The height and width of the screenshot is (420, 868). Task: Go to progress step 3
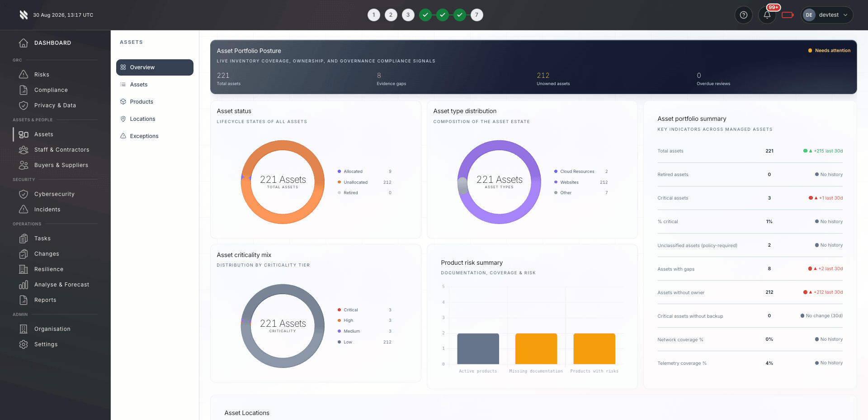pyautogui.click(x=408, y=15)
